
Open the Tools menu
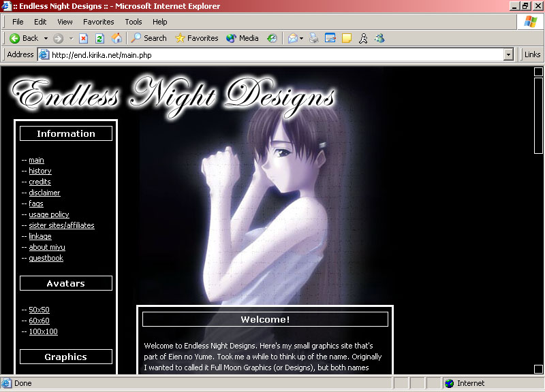(134, 22)
